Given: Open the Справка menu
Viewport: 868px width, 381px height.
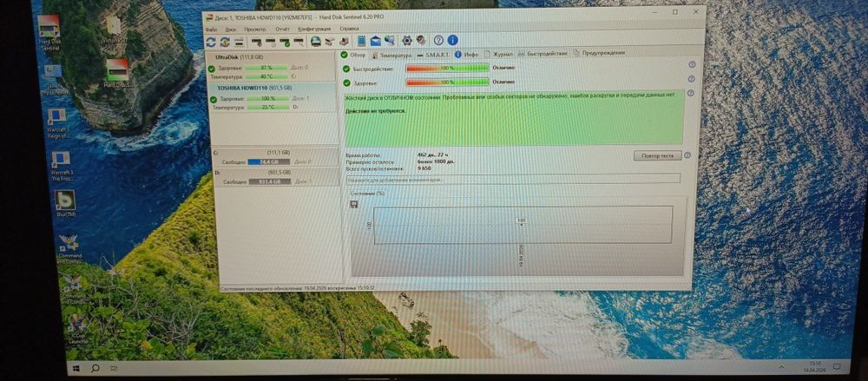Looking at the screenshot, I should [349, 29].
